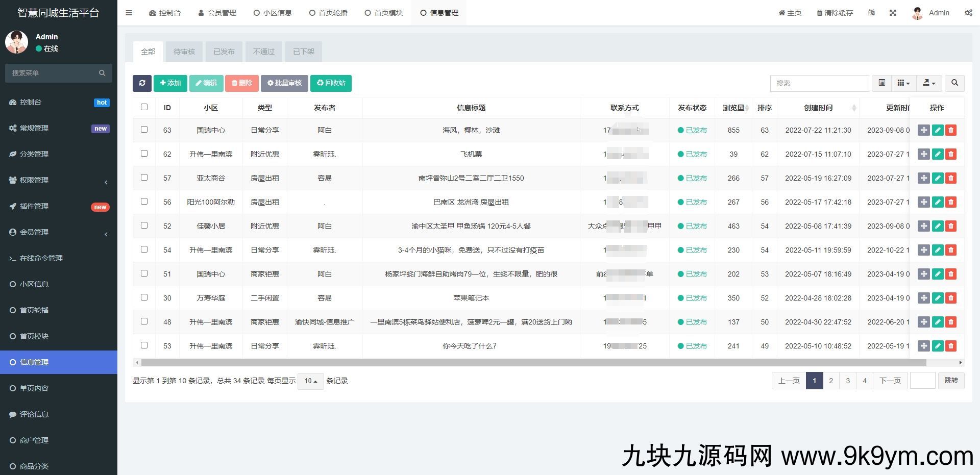The image size is (980, 475).
Task: Click the horizontal scrollbar under the table
Action: coord(533,363)
